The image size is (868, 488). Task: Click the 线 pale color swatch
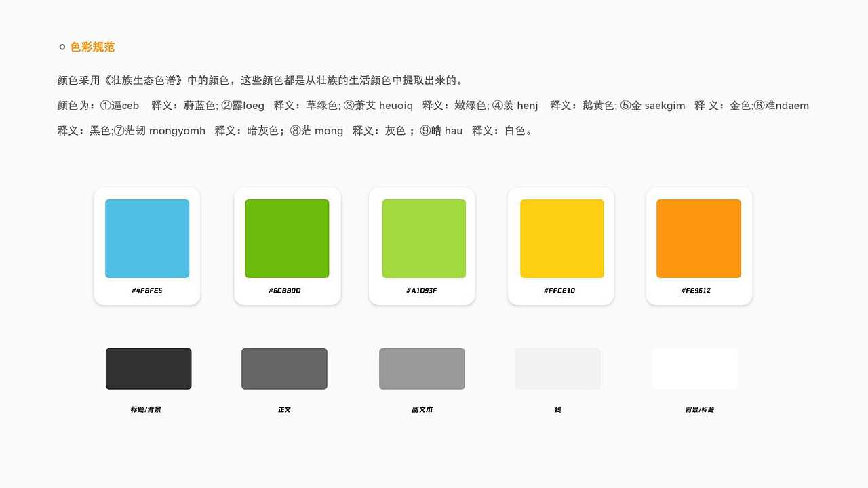pyautogui.click(x=557, y=368)
